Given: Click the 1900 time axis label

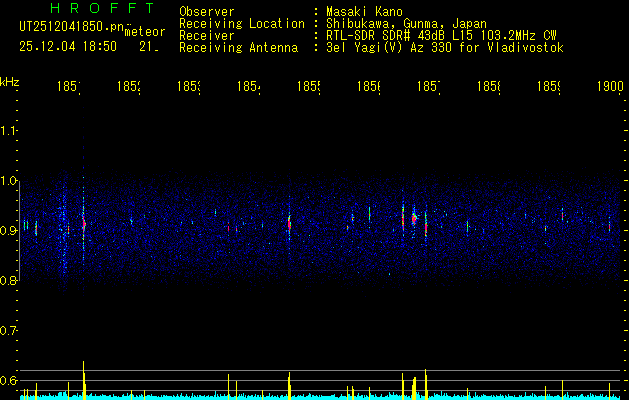Looking at the screenshot, I should (610, 86).
